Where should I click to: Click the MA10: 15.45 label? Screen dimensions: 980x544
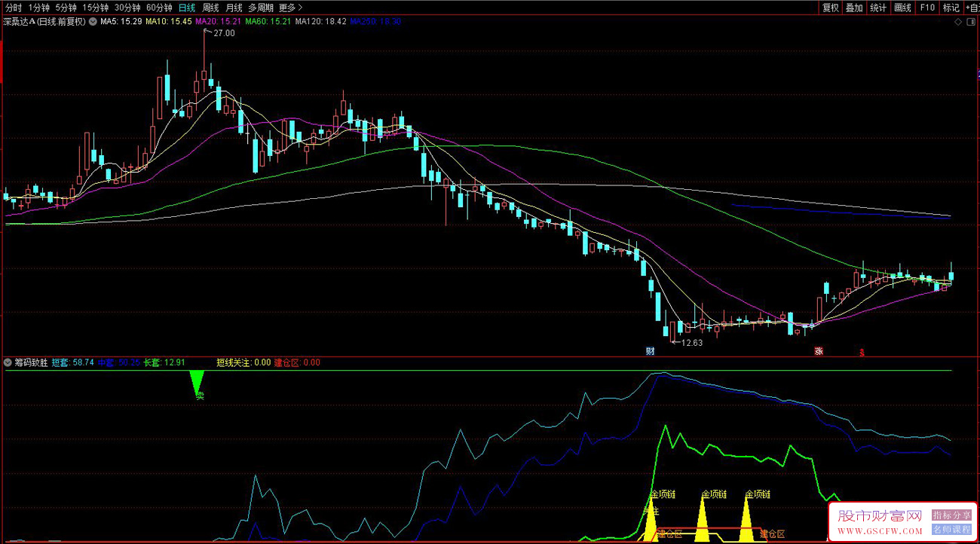(169, 22)
